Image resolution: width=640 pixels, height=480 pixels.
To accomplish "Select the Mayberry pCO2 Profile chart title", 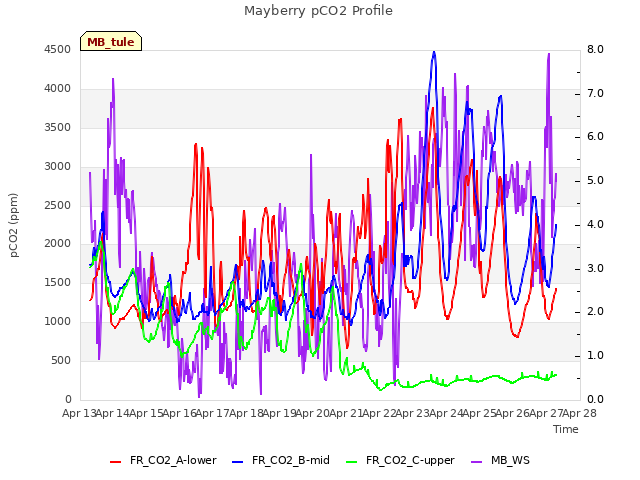I will tap(318, 11).
